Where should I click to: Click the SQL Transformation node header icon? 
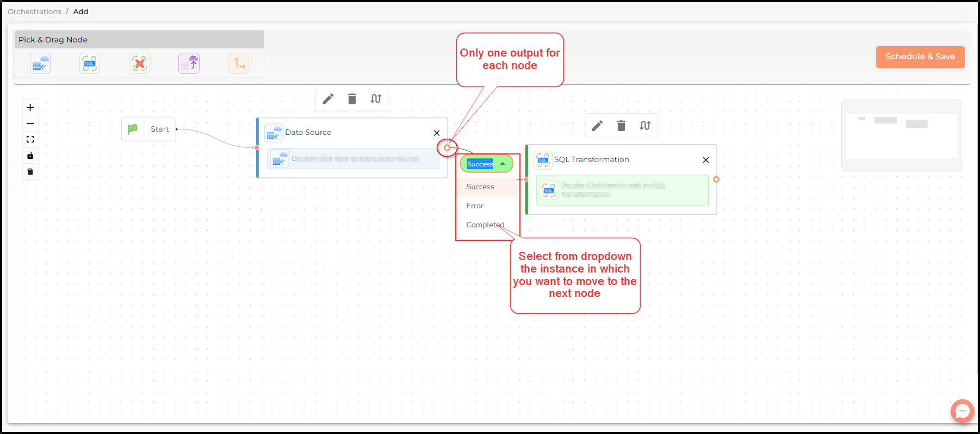543,160
